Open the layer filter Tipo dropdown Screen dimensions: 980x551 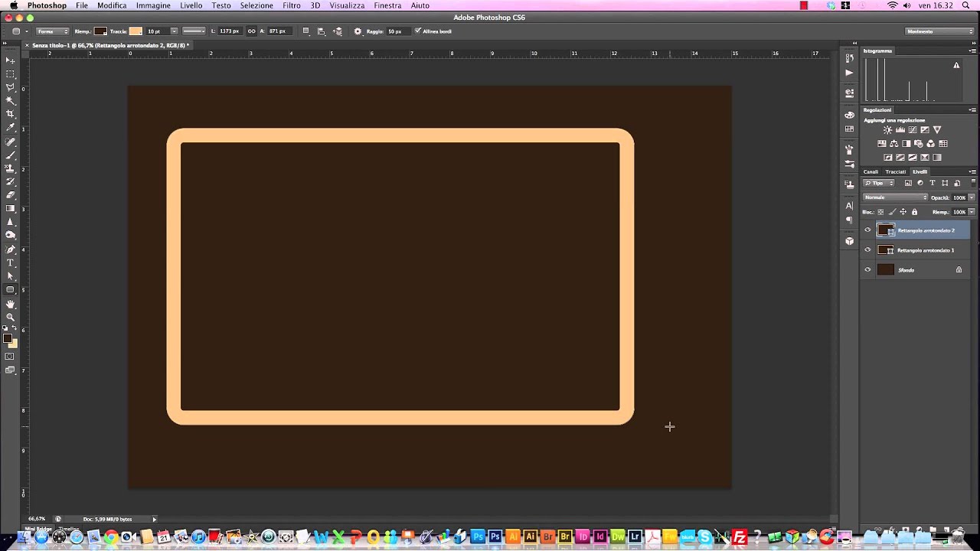tap(879, 183)
